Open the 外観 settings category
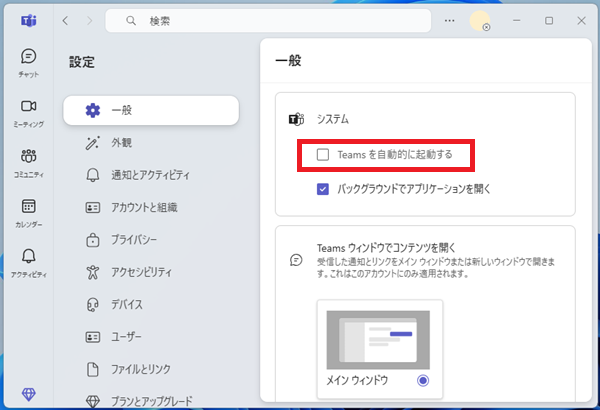 click(151, 143)
